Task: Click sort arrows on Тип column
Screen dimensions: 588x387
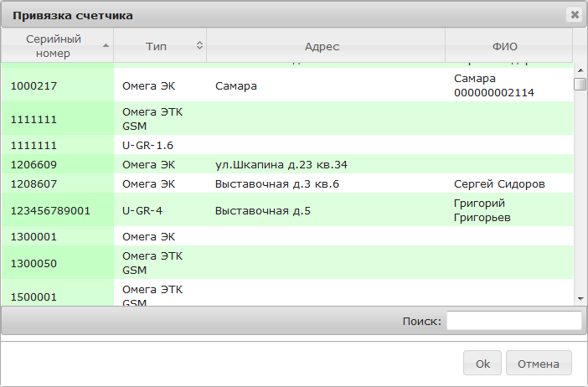Action: pyautogui.click(x=199, y=46)
